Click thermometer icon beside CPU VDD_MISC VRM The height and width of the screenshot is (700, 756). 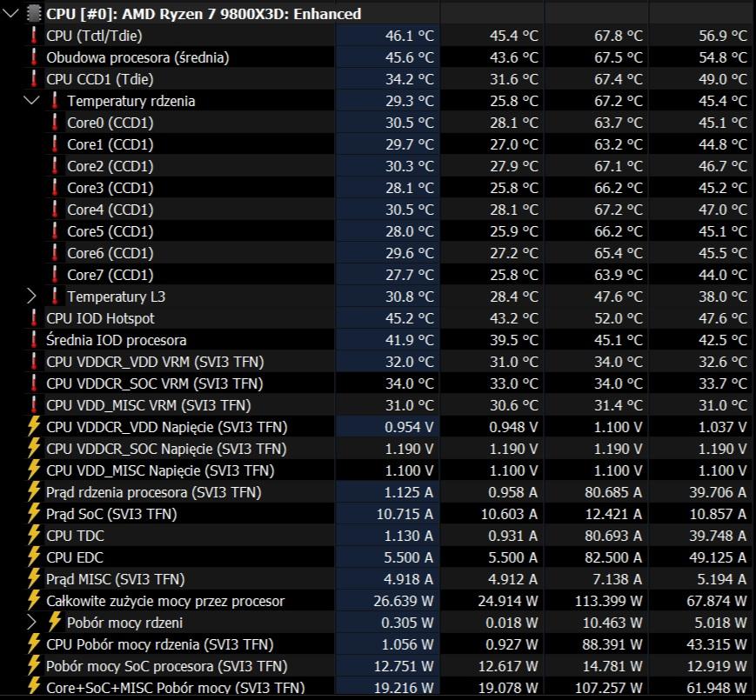point(34,405)
